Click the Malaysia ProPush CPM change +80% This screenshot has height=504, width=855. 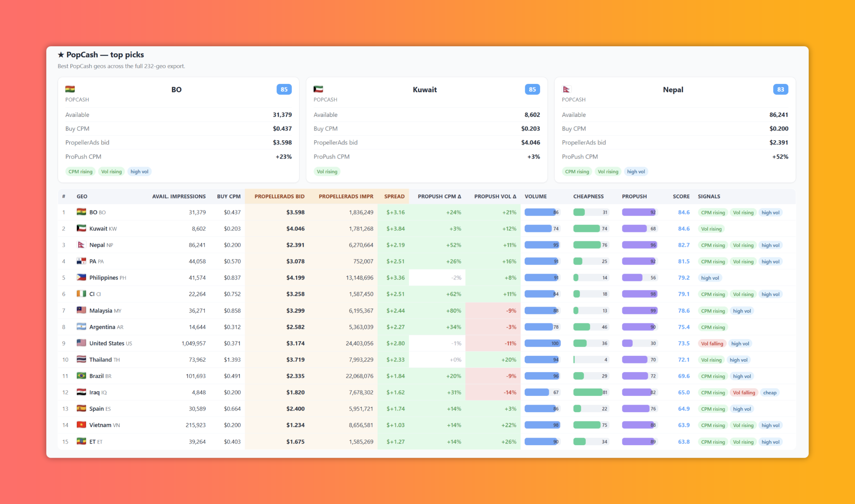pyautogui.click(x=453, y=311)
